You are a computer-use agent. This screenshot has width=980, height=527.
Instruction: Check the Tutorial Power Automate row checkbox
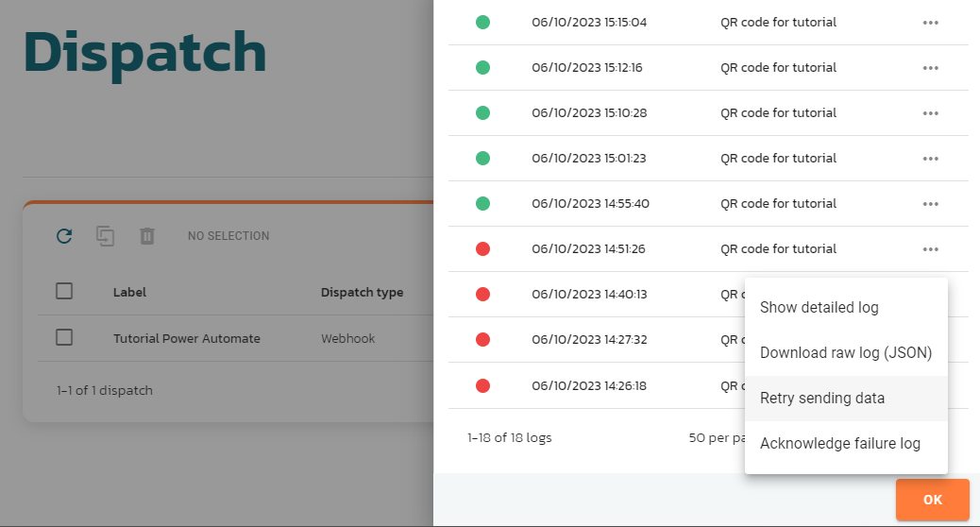point(64,337)
